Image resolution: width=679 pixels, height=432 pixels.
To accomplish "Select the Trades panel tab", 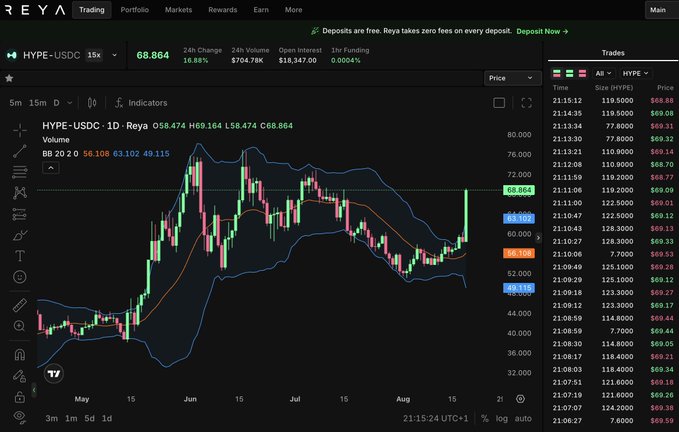I will (x=613, y=53).
